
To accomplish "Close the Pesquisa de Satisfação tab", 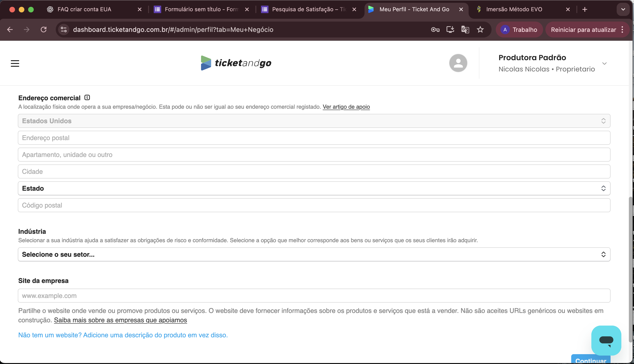I will [x=354, y=10].
